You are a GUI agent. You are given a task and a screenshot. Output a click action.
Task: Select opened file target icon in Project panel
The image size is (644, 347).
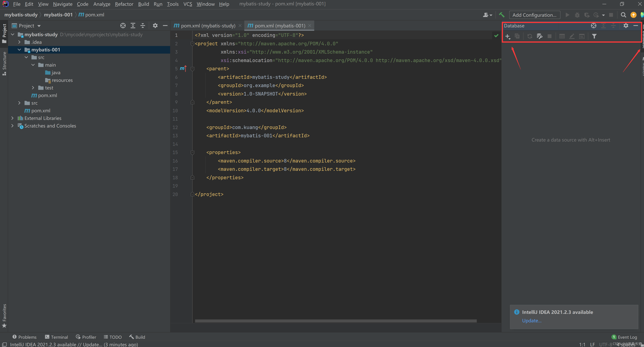pos(123,26)
